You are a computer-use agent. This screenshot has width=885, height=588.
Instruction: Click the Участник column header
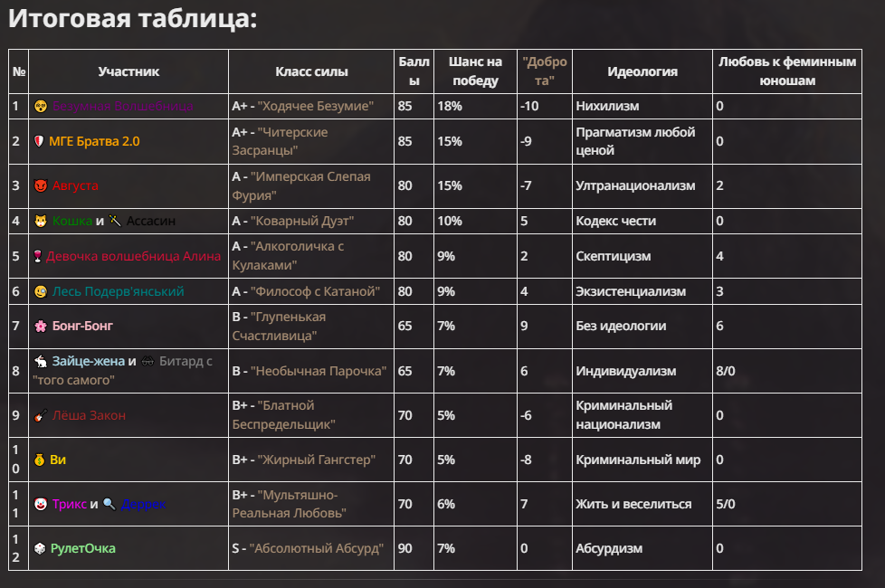click(x=128, y=71)
